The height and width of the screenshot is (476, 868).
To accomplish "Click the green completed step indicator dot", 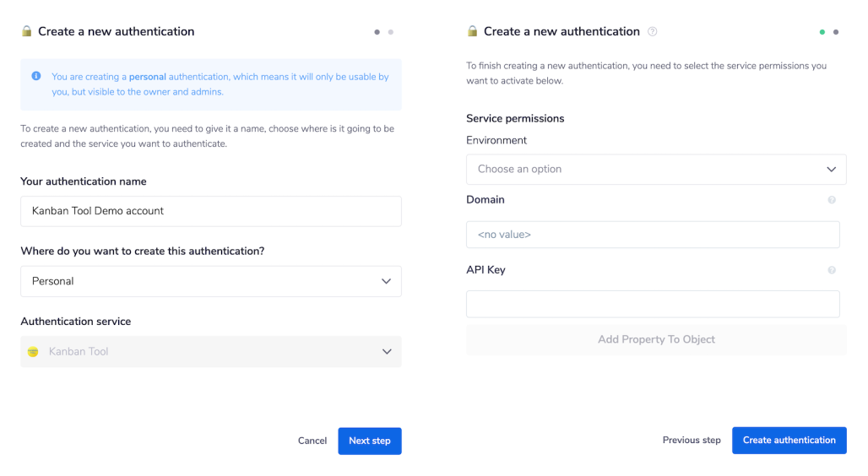I will point(822,32).
